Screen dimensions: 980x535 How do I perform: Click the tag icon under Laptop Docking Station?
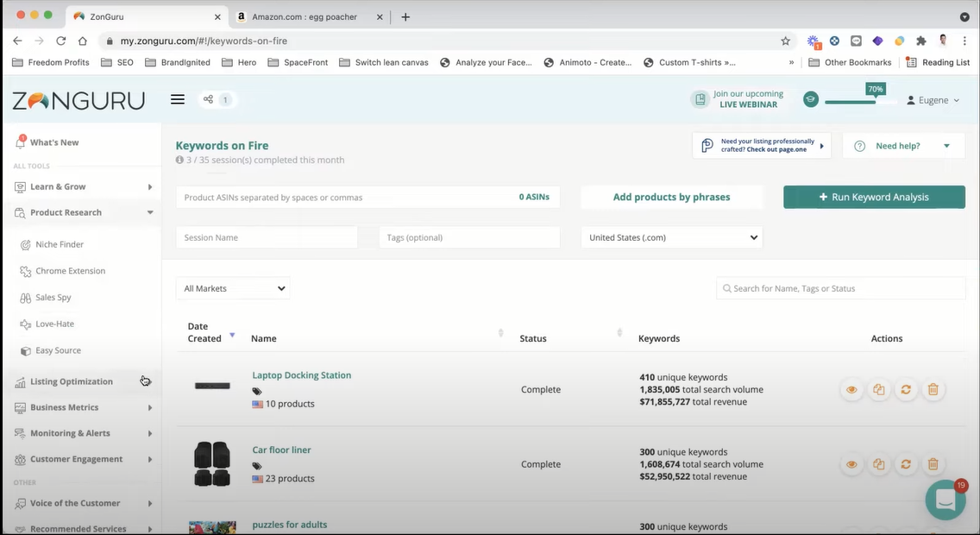click(x=257, y=391)
